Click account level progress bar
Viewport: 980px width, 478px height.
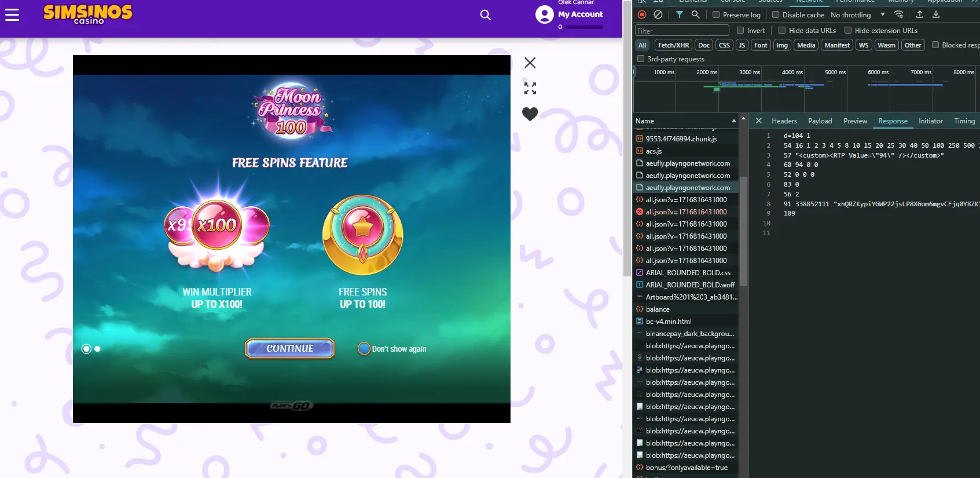pyautogui.click(x=585, y=27)
